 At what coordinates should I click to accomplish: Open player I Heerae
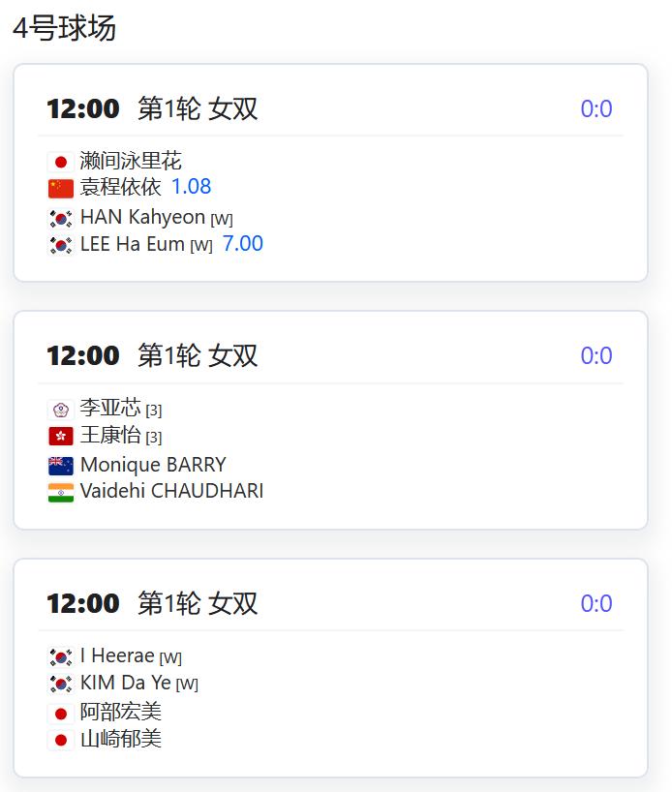pyautogui.click(x=117, y=655)
